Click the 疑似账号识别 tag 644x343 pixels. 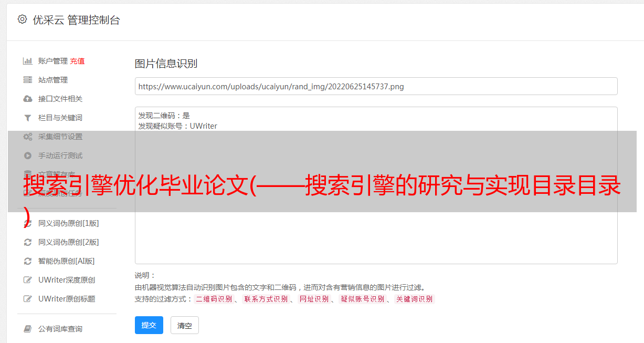(362, 299)
